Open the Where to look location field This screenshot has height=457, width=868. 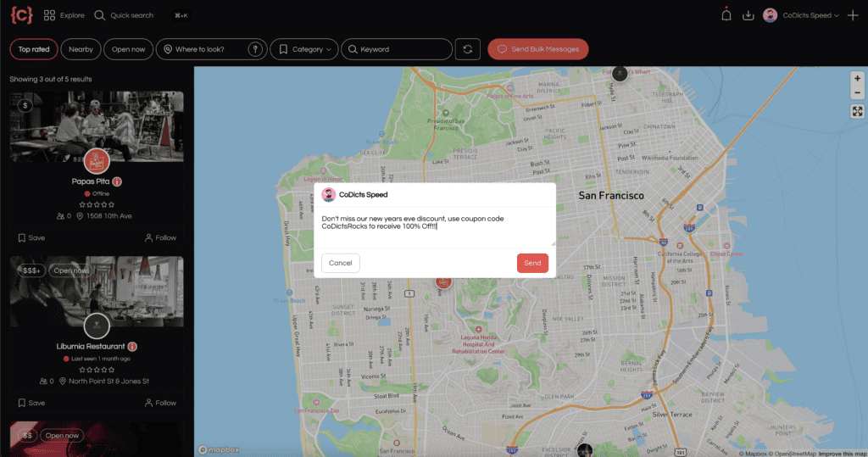[210, 49]
